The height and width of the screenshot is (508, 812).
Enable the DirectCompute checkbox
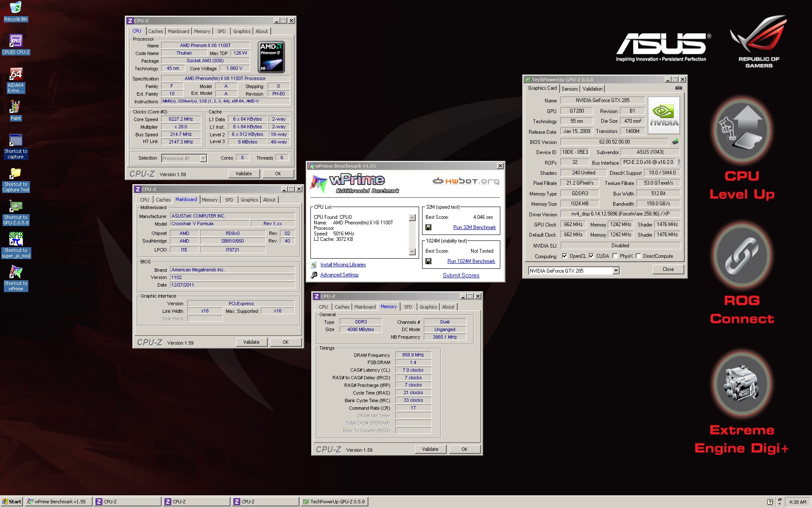click(x=638, y=256)
